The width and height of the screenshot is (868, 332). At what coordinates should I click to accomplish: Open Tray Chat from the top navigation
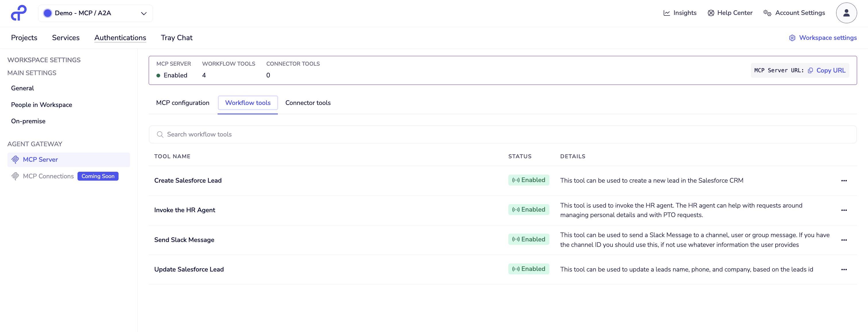(177, 38)
